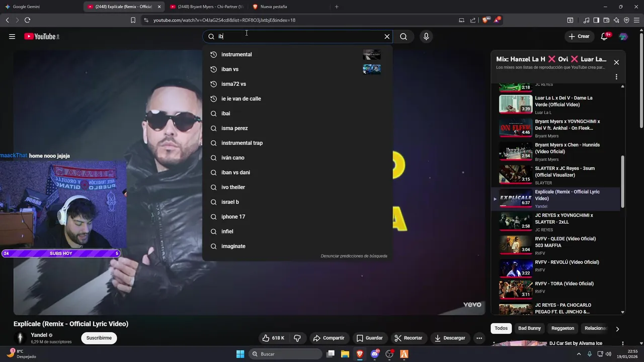644x362 pixels.
Task: Click the Recortar clip button
Action: coord(409,338)
